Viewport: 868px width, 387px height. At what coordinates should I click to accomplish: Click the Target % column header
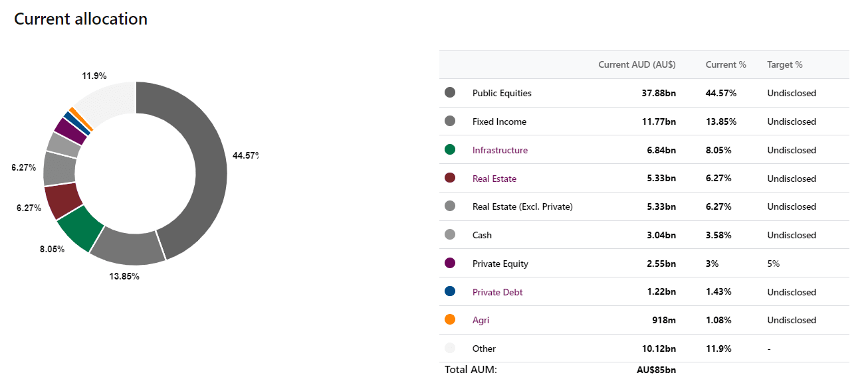click(785, 64)
